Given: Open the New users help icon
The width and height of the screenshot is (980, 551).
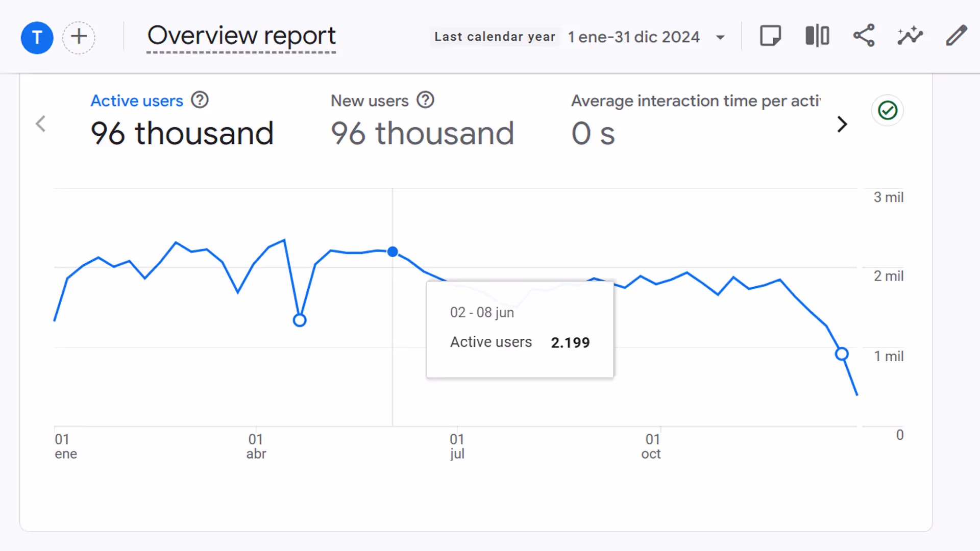Looking at the screenshot, I should [425, 100].
